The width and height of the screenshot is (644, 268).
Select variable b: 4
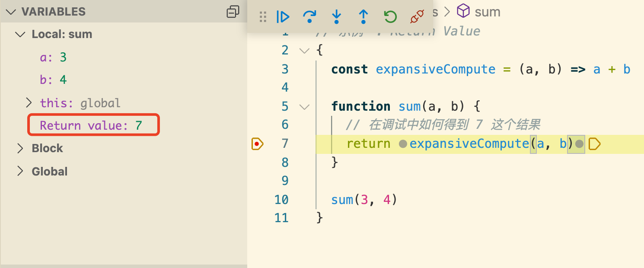(x=53, y=80)
